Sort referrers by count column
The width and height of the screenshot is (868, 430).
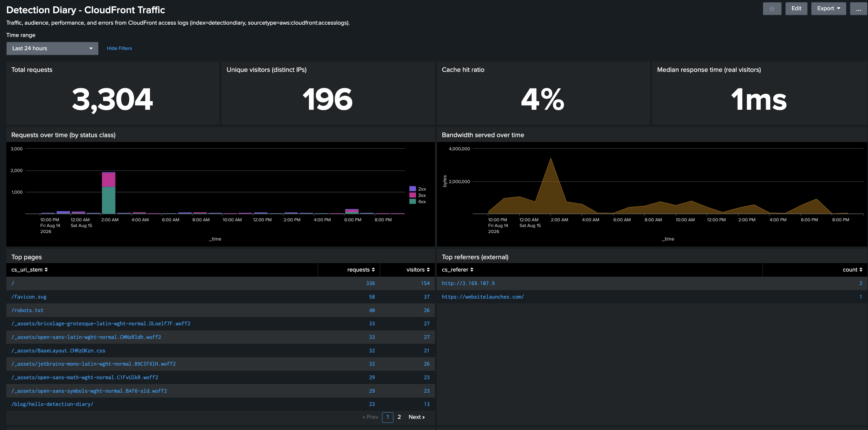[x=852, y=270]
